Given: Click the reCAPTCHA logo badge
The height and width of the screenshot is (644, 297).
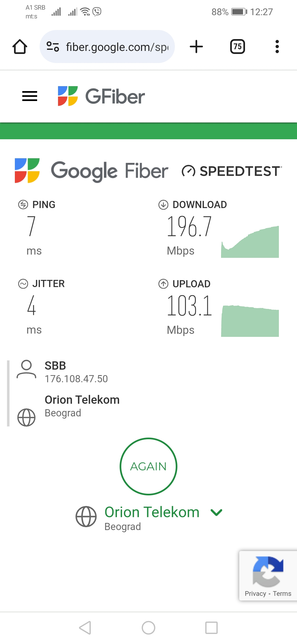Looking at the screenshot, I should pyautogui.click(x=268, y=571).
